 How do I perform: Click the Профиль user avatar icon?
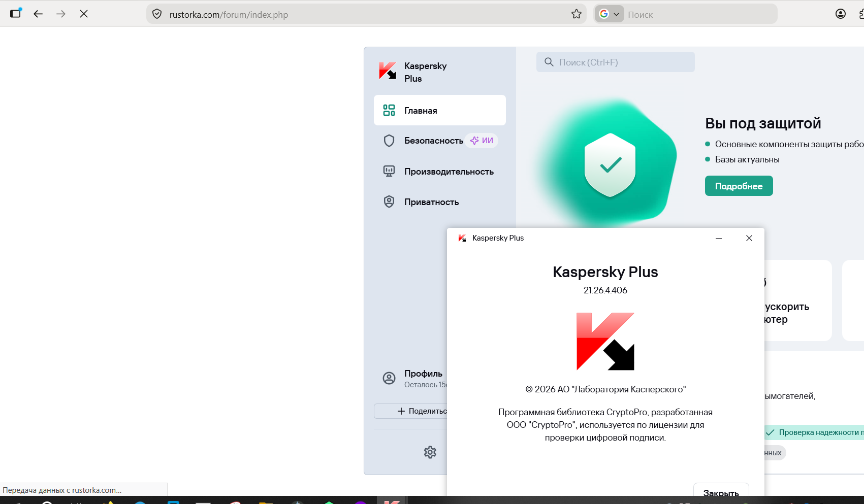pos(389,378)
